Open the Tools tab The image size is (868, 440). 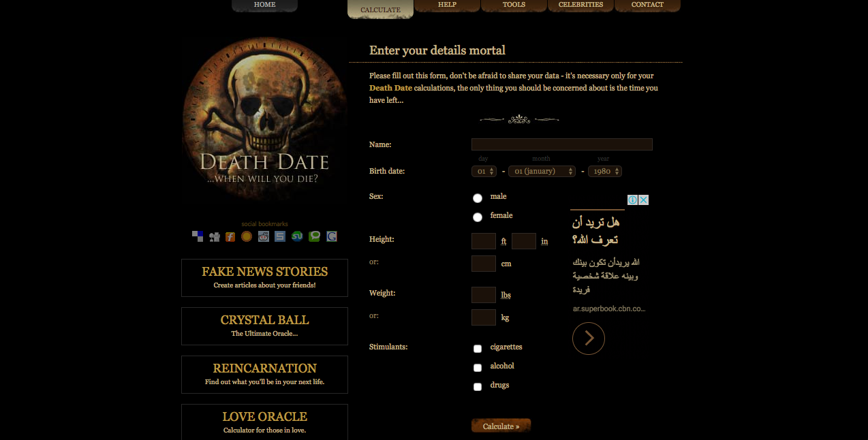514,5
